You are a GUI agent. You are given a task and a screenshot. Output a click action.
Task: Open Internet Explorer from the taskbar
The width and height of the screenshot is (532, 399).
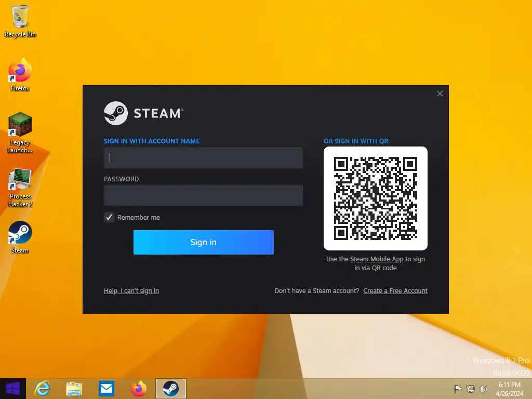tap(43, 389)
